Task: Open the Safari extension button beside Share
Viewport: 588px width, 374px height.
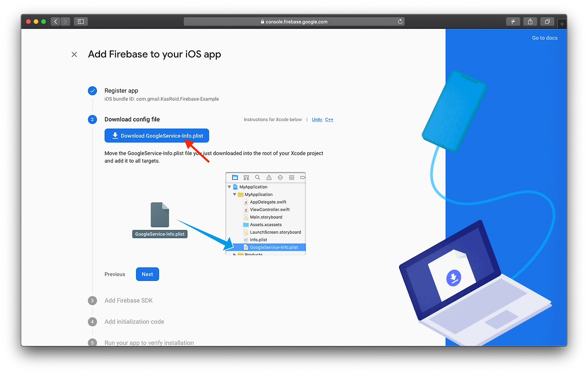Action: (x=513, y=22)
